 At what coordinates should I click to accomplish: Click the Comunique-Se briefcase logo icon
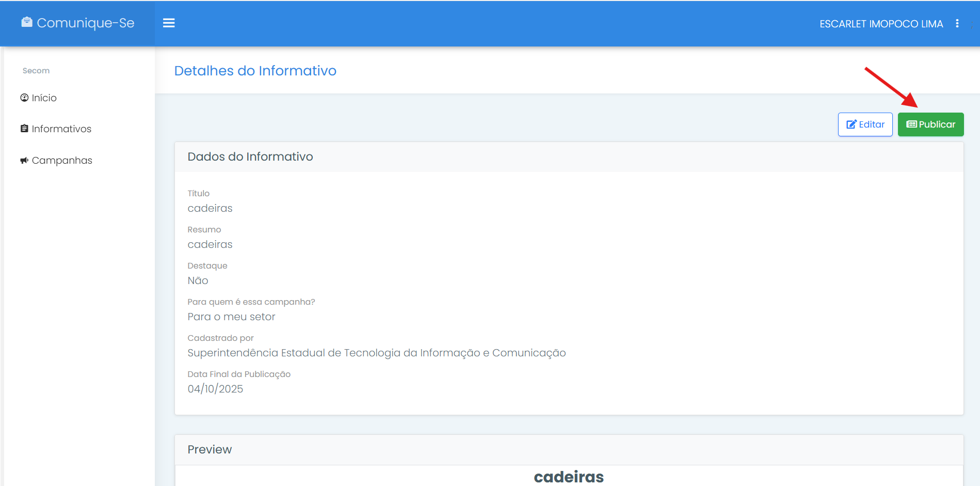(27, 22)
